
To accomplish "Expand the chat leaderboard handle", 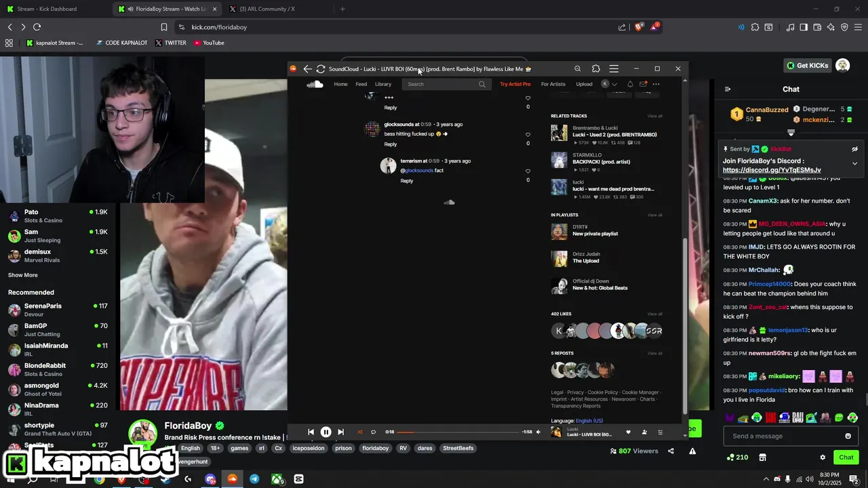I will pos(791,133).
